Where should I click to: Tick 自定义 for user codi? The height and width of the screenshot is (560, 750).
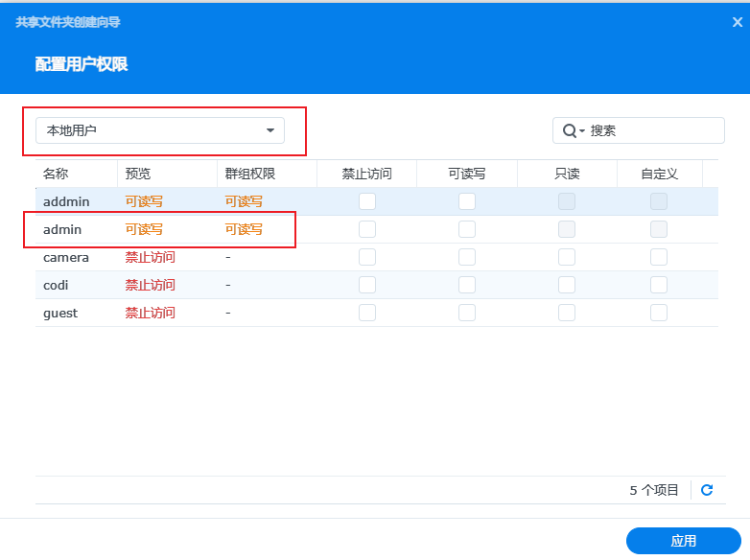click(x=659, y=285)
